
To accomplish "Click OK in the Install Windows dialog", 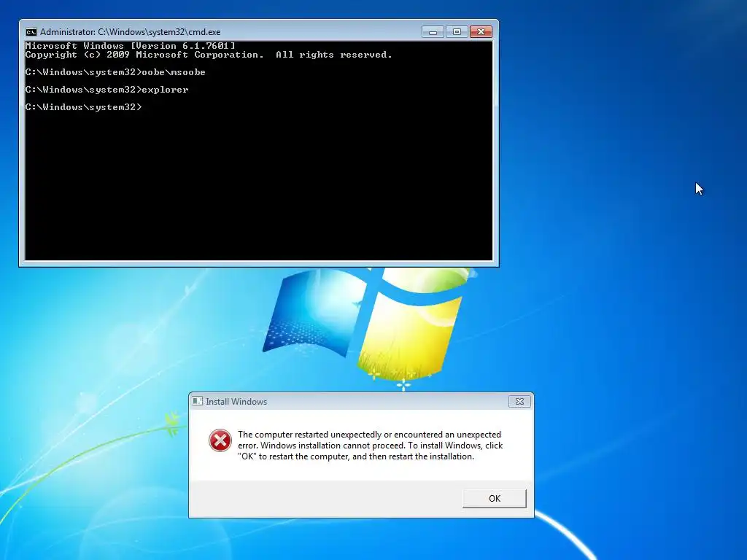I will pyautogui.click(x=494, y=498).
